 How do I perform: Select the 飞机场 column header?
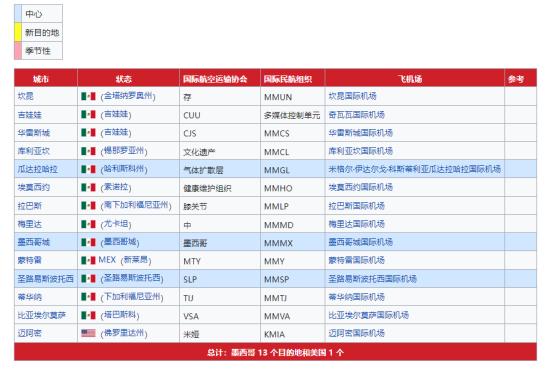(x=410, y=79)
